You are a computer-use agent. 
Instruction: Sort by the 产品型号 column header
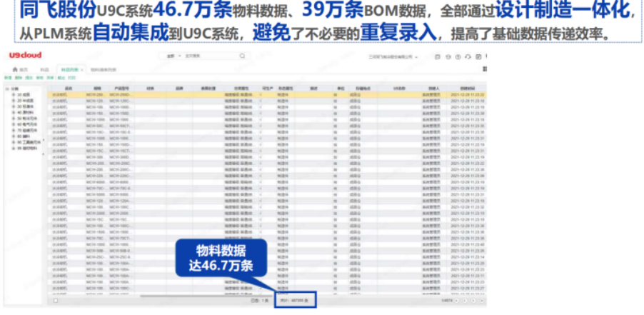click(120, 89)
